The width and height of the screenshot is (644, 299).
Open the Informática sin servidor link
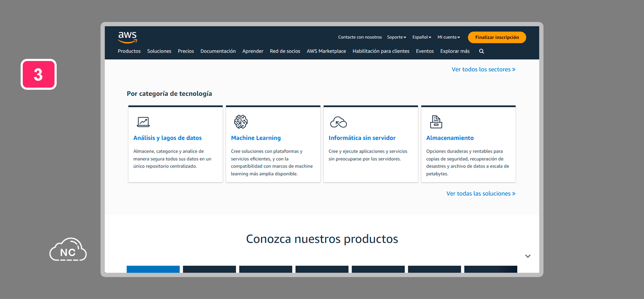pos(362,138)
